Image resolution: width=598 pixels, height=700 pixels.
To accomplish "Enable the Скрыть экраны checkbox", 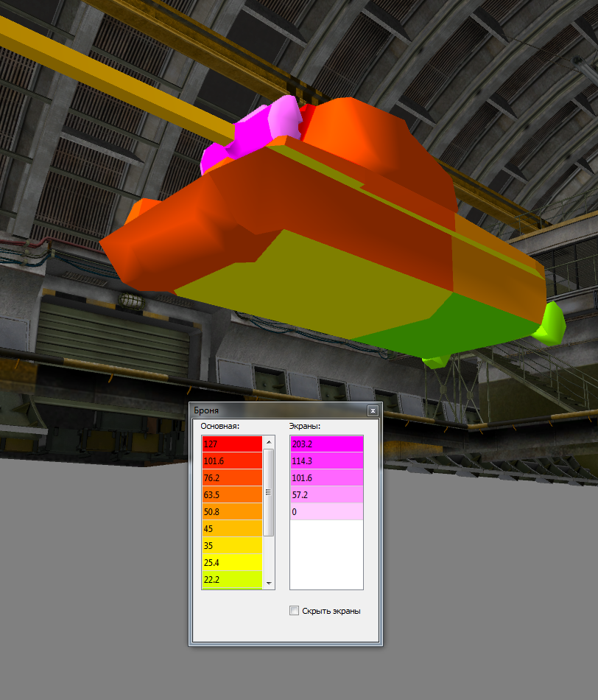I will click(294, 610).
